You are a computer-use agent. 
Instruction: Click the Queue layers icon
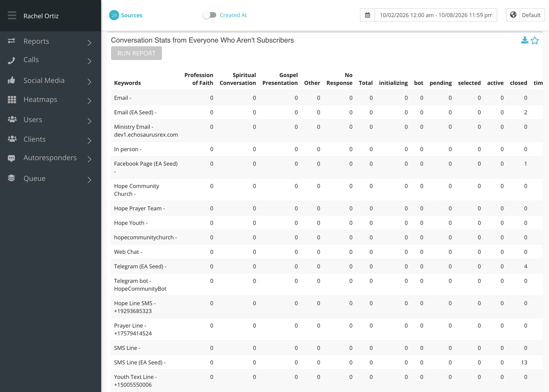tap(11, 178)
